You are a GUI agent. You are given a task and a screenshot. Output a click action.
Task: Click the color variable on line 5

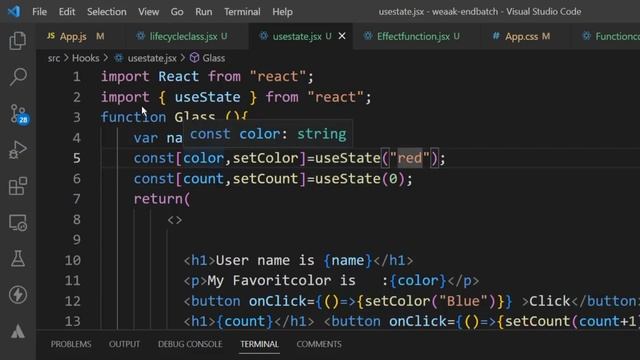203,158
